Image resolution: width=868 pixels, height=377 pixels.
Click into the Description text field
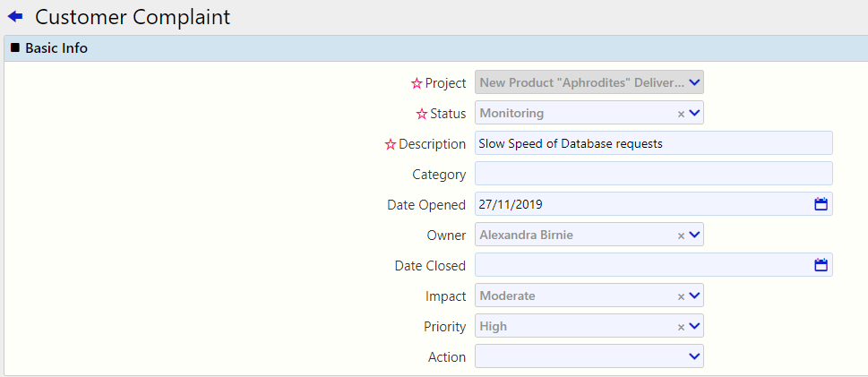653,143
